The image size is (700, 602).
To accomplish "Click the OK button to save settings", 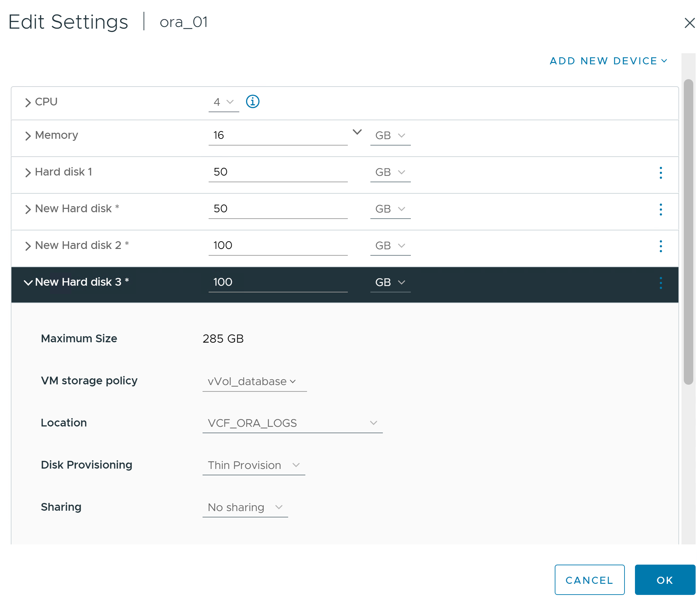I will (x=664, y=580).
